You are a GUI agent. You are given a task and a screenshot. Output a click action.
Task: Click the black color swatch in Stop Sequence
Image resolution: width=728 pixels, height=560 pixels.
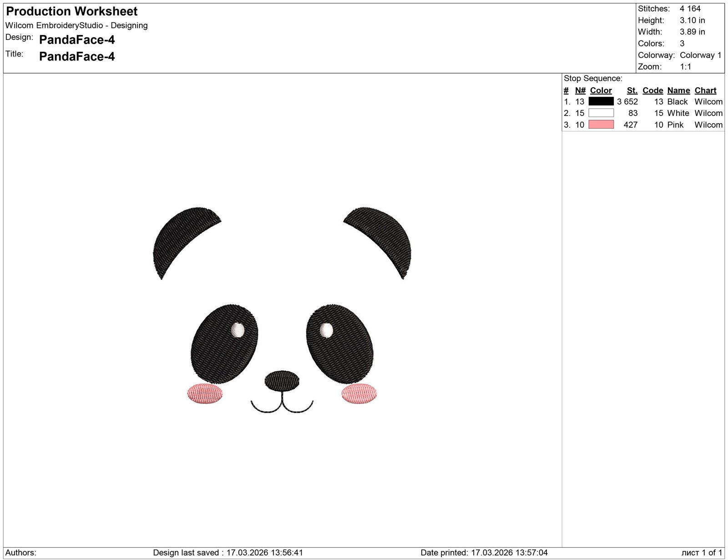tap(601, 101)
